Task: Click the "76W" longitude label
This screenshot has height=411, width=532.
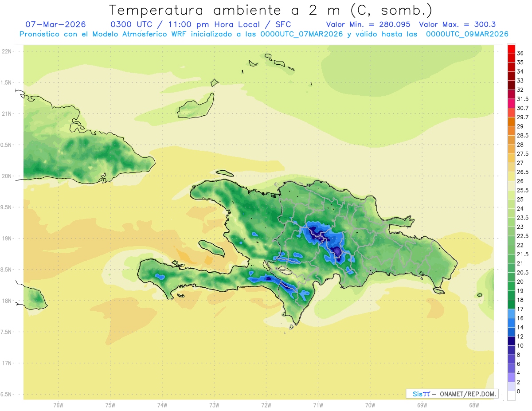Action: point(58,405)
